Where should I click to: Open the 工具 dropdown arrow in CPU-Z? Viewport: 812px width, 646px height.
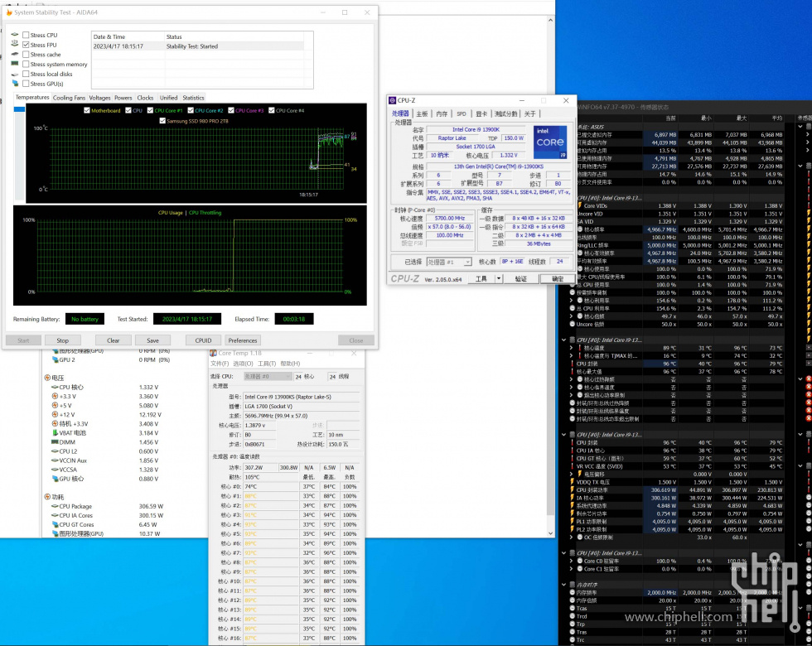pos(499,278)
